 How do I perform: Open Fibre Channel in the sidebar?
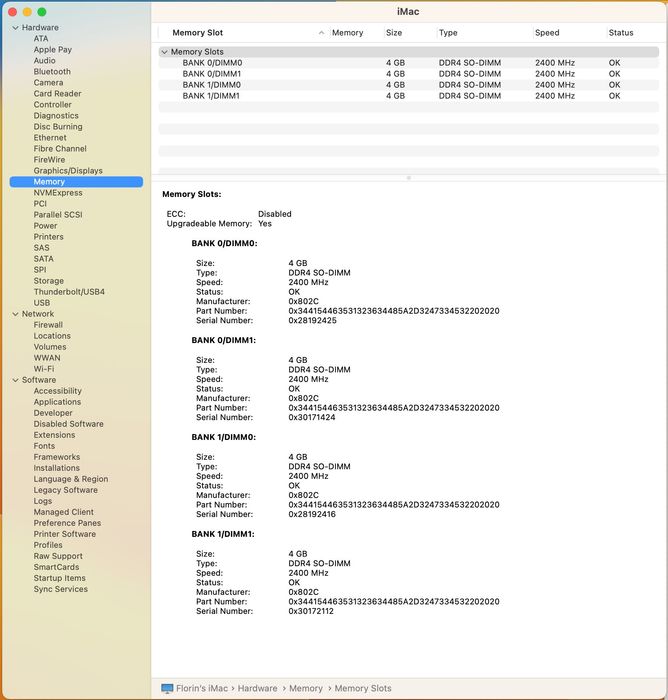point(60,149)
